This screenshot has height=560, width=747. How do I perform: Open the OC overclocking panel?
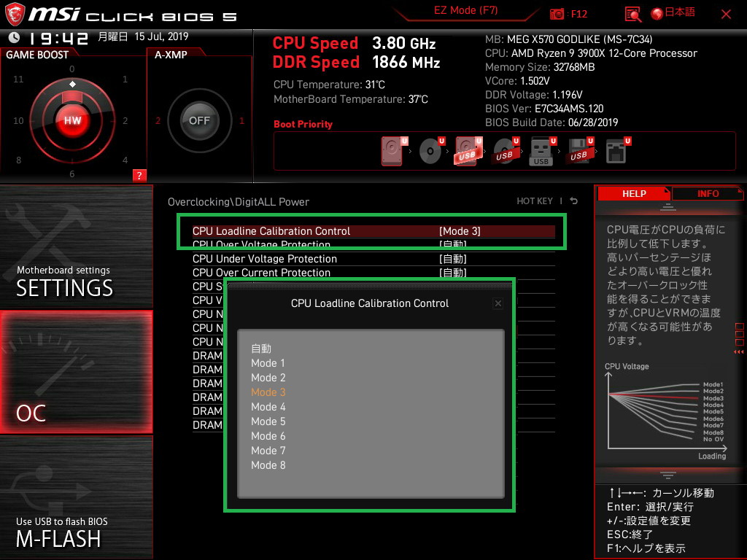point(76,373)
